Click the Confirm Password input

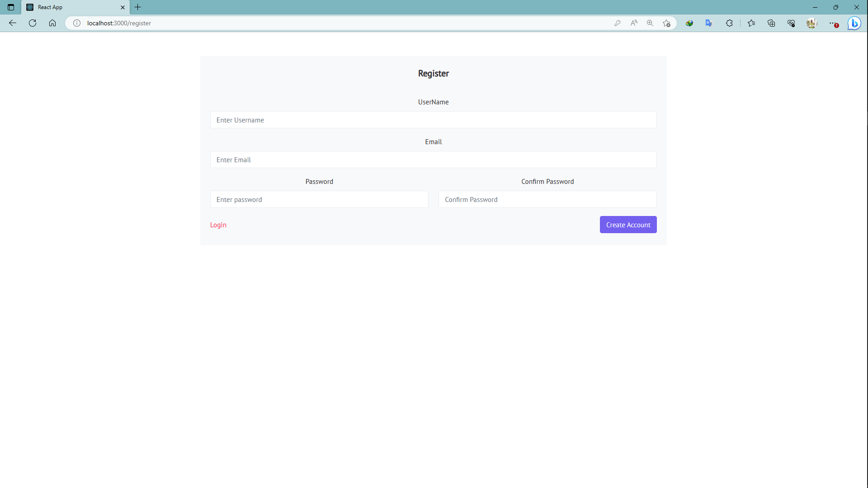point(547,199)
